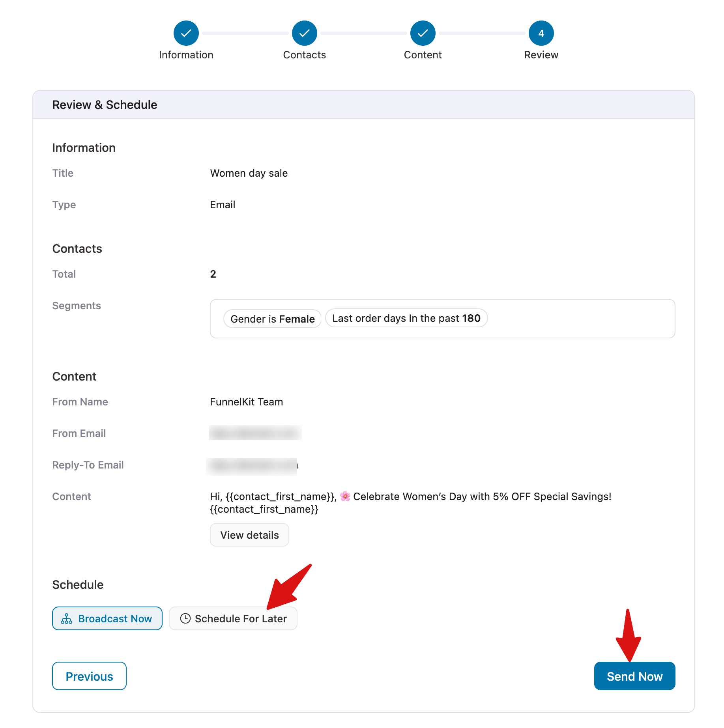Image resolution: width=724 pixels, height=728 pixels.
Task: Click the blurred From Email address
Action: pyautogui.click(x=255, y=433)
